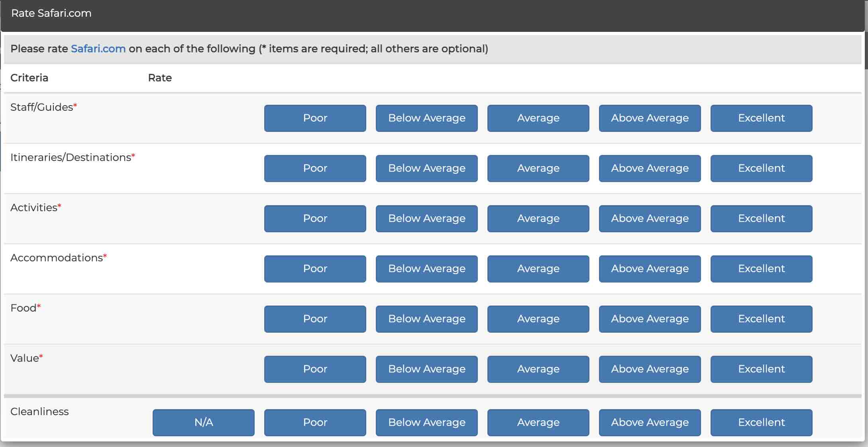
Task: Rate Food as Above Average
Action: (x=650, y=319)
